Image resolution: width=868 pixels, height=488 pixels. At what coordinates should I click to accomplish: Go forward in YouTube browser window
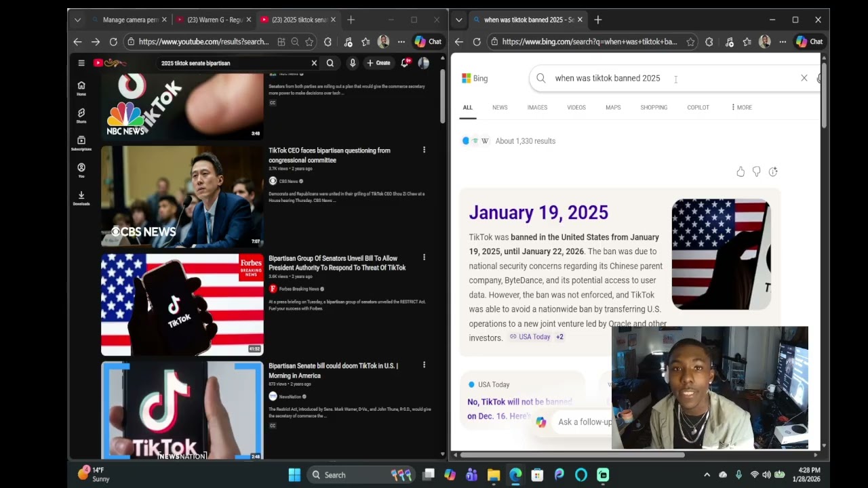click(96, 42)
